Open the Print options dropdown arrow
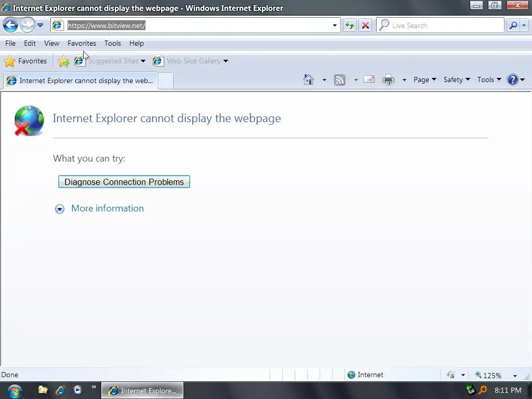 (404, 80)
